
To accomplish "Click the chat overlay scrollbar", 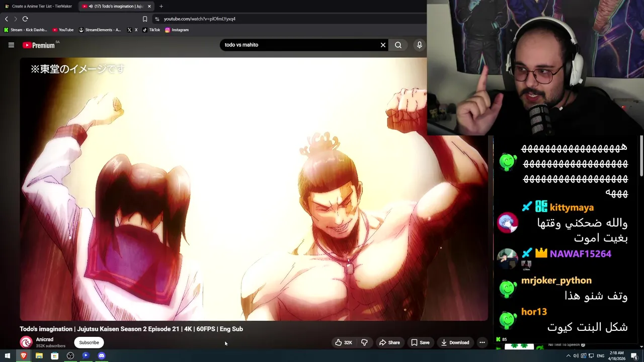I will click(641, 156).
